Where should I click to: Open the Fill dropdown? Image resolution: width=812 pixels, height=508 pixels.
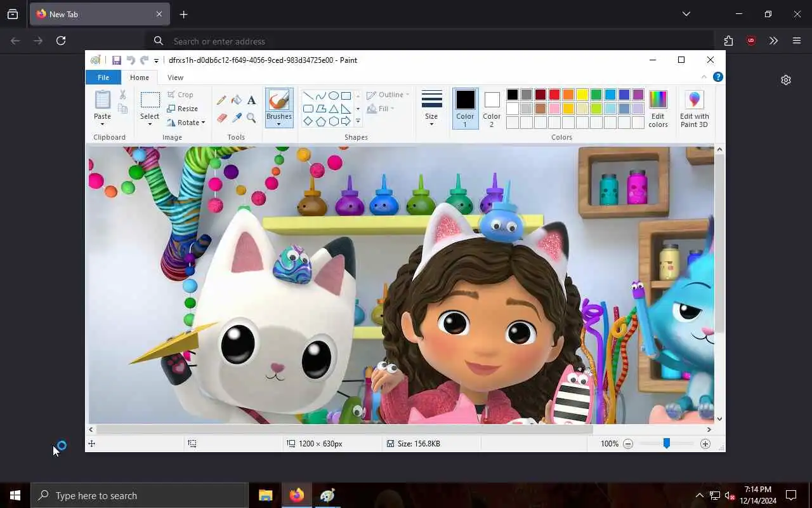tap(381, 109)
